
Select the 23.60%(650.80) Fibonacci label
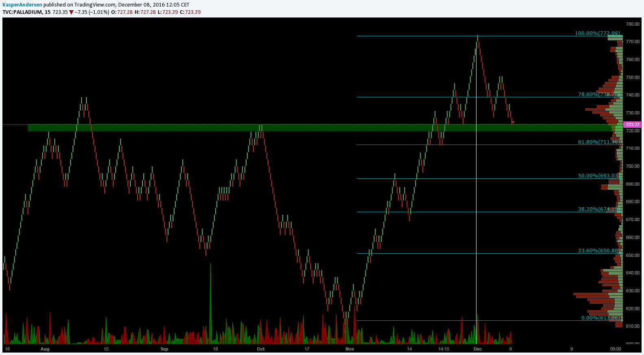pos(599,251)
